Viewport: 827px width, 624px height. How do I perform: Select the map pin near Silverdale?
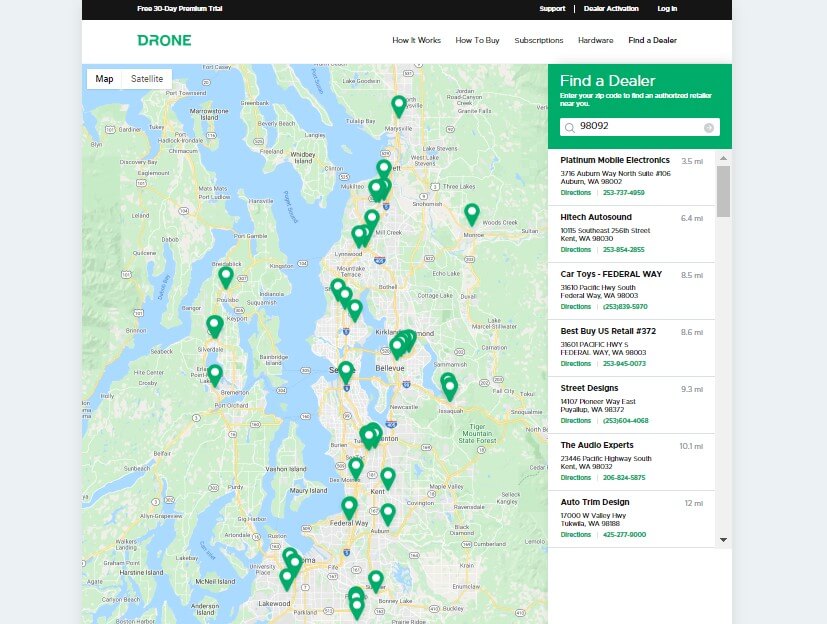(x=215, y=327)
